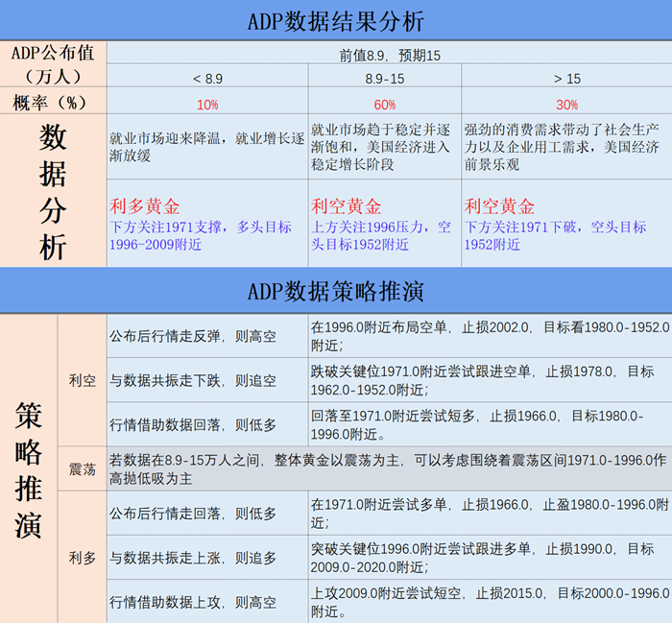Click the '强劲的消费需求' analysis cell
The width and height of the screenshot is (672, 623).
tap(566, 147)
